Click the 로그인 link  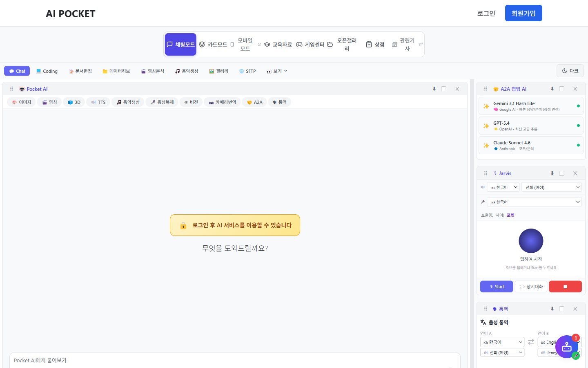486,13
